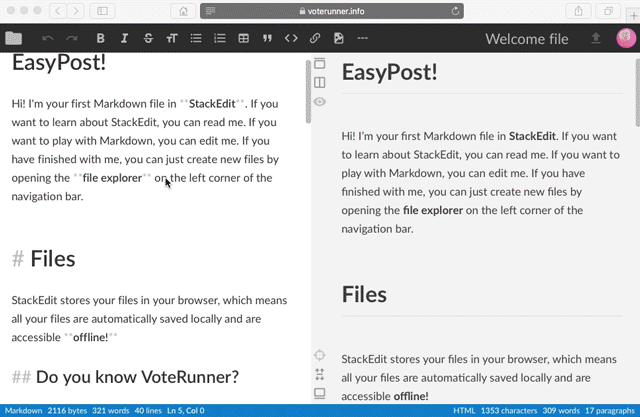Insert a table
Image resolution: width=640 pixels, height=417 pixels.
click(244, 38)
